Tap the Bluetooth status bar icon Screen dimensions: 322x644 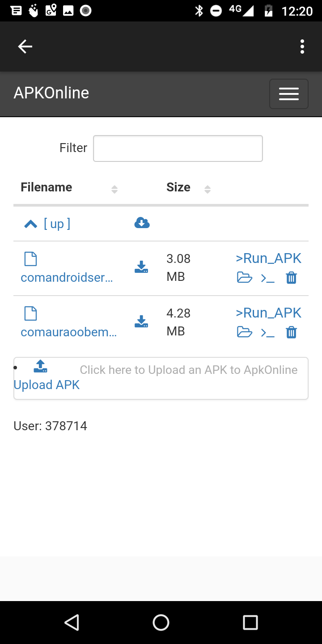pos(199,11)
